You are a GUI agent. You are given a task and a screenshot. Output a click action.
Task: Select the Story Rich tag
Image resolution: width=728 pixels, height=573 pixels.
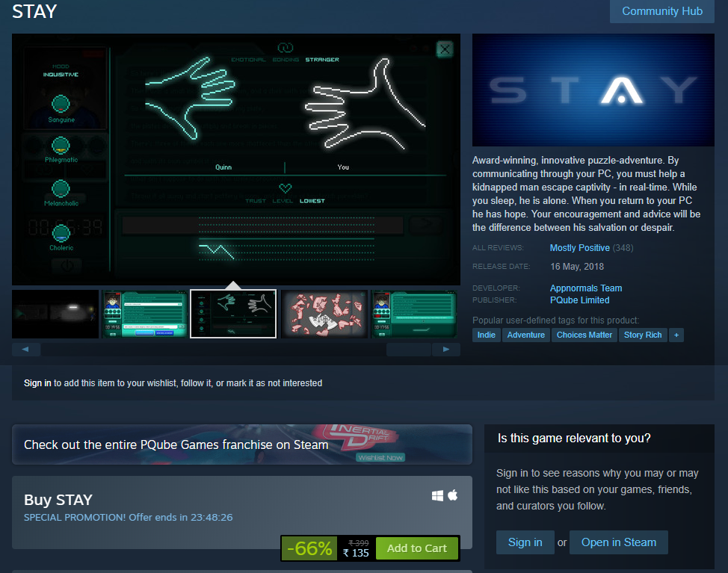[x=643, y=335]
